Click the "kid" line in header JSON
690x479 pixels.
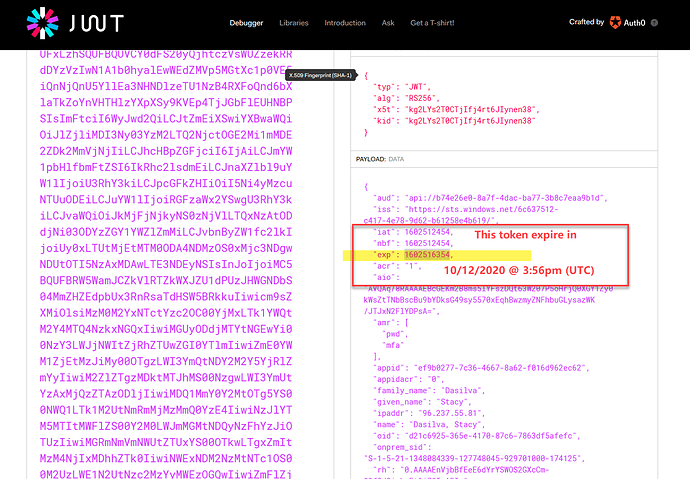pos(454,121)
